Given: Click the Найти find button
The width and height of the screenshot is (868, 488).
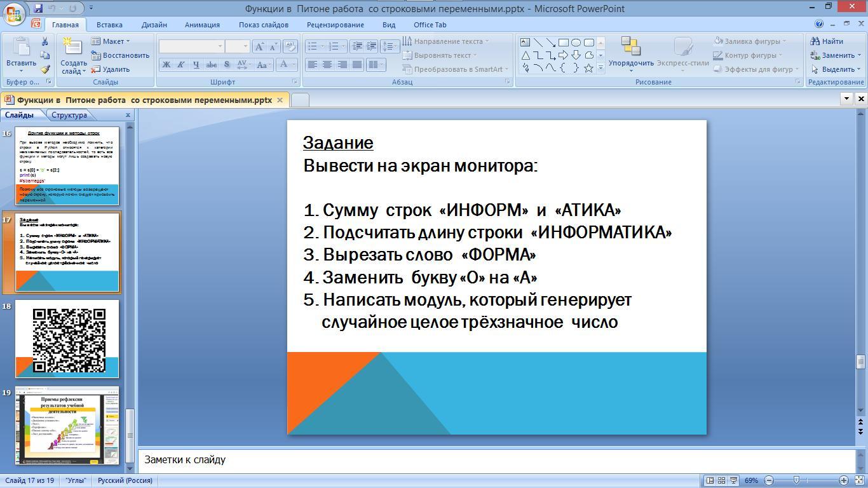Looking at the screenshot, I should (827, 41).
